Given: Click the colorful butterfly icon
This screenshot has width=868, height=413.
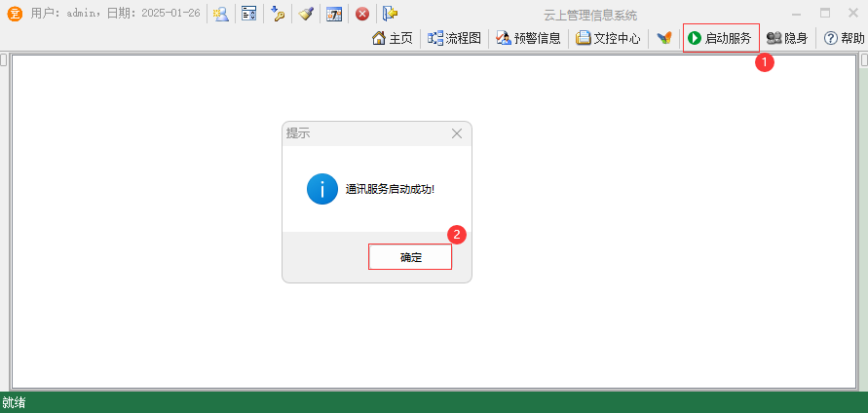Looking at the screenshot, I should pyautogui.click(x=664, y=38).
